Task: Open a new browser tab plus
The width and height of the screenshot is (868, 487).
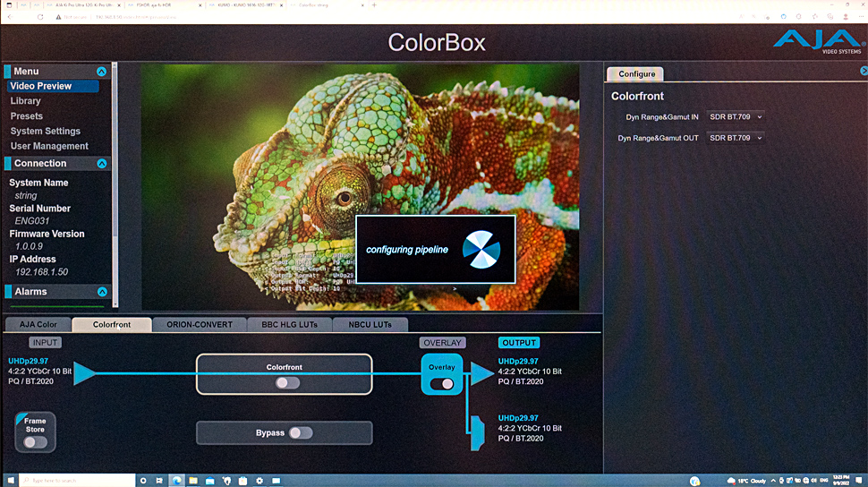Action: point(374,5)
